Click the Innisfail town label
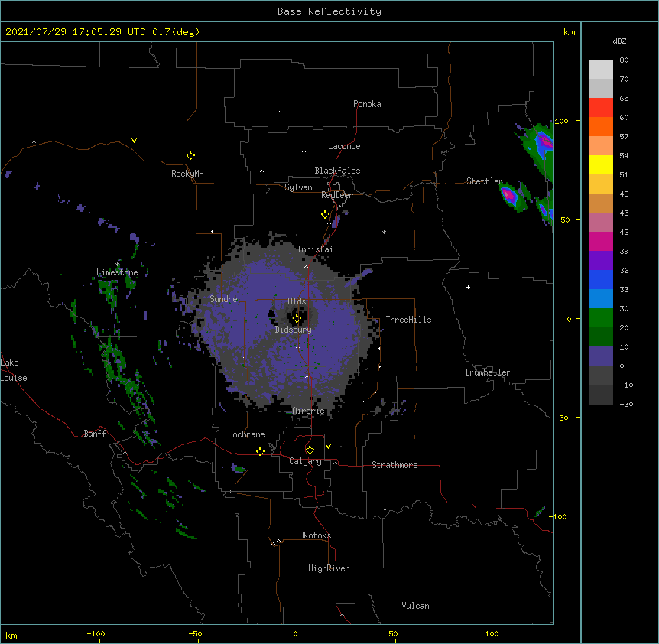The image size is (659, 644). [x=317, y=249]
